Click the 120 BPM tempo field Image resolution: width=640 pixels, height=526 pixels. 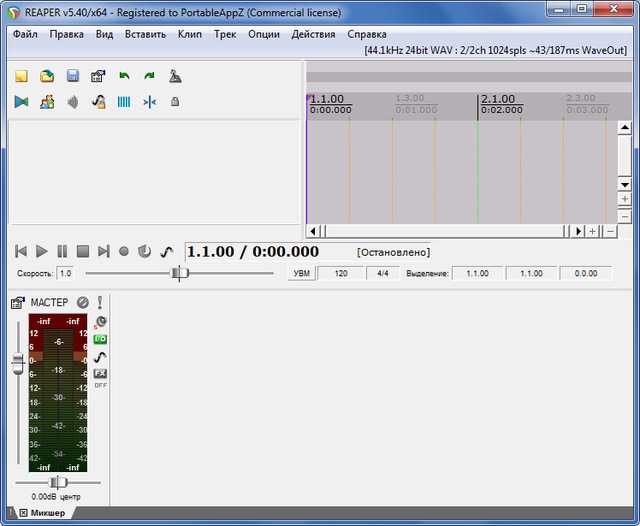[341, 273]
